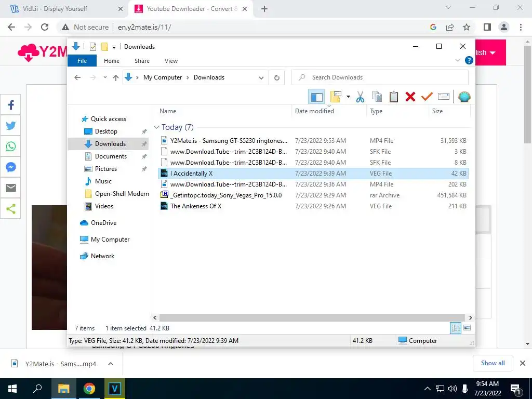Select the 8 KB SFK file

click(x=313, y=163)
